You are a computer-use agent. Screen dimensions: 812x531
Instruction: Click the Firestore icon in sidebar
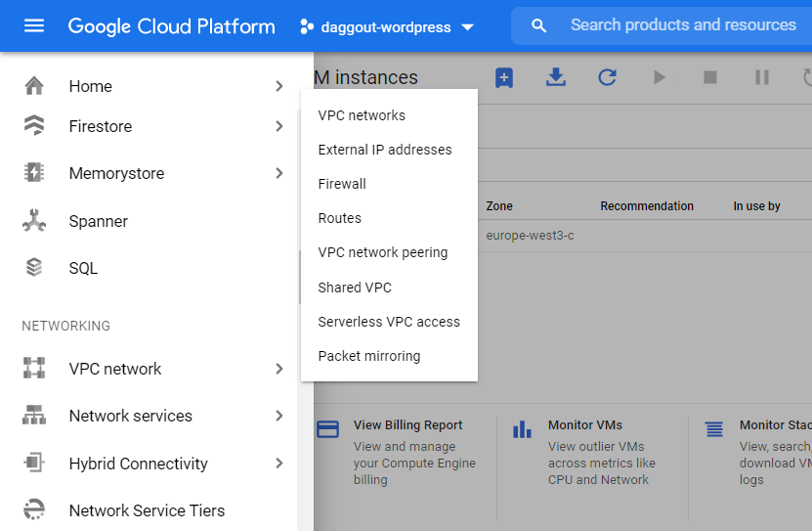pyautogui.click(x=34, y=126)
